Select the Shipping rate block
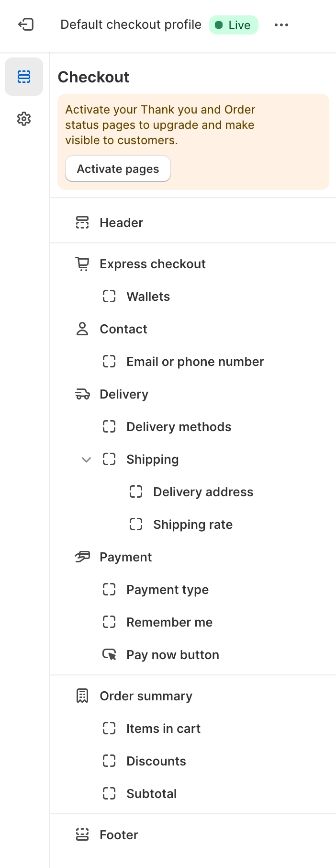 (x=193, y=524)
